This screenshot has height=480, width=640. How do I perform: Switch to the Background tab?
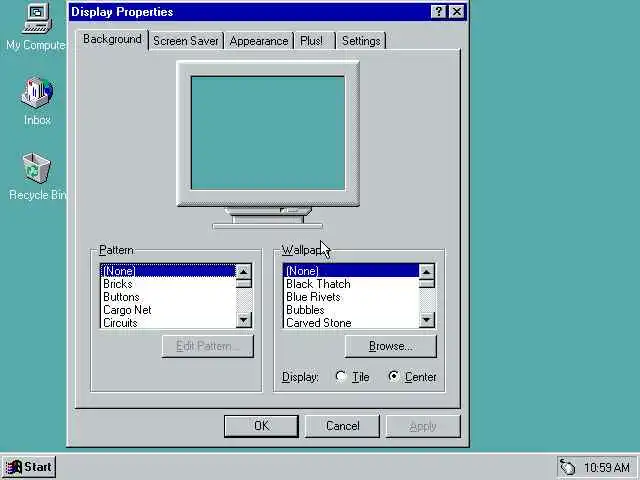[x=112, y=39]
